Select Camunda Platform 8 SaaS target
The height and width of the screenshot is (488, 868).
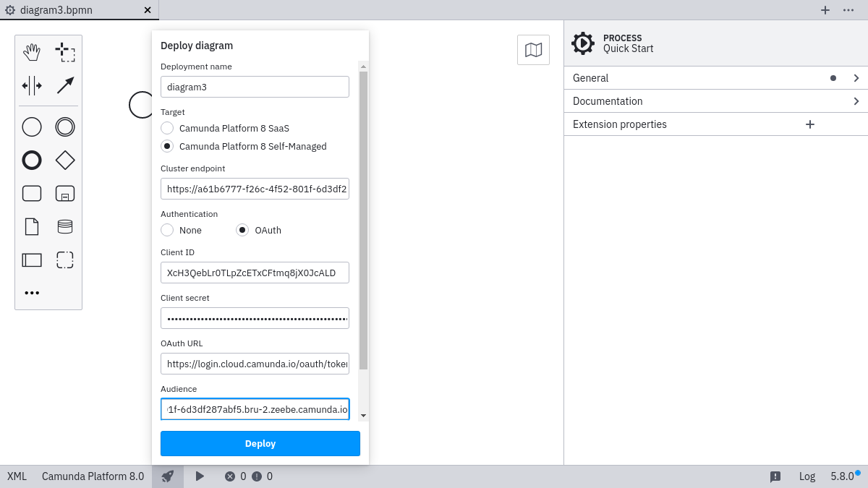(167, 128)
